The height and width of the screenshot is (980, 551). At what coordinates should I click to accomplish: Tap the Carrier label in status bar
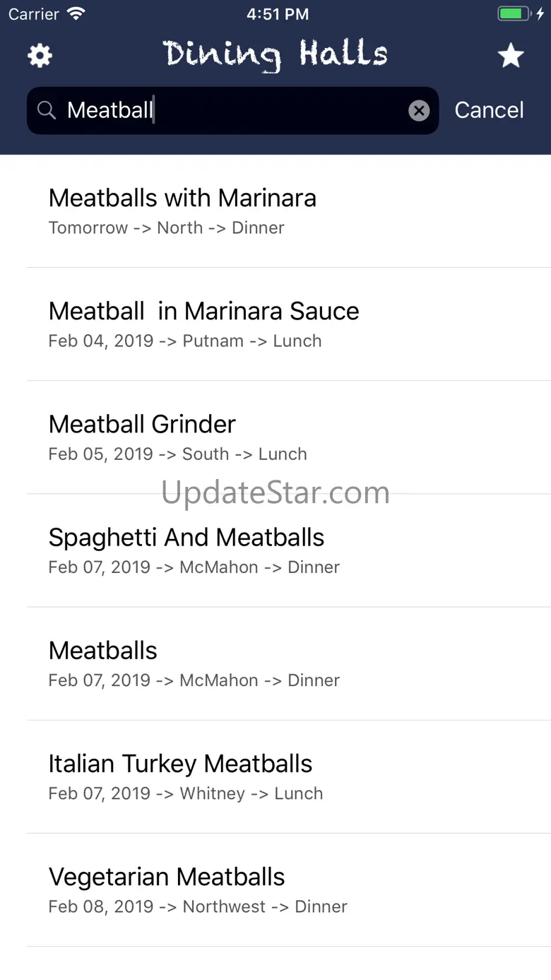coord(34,13)
